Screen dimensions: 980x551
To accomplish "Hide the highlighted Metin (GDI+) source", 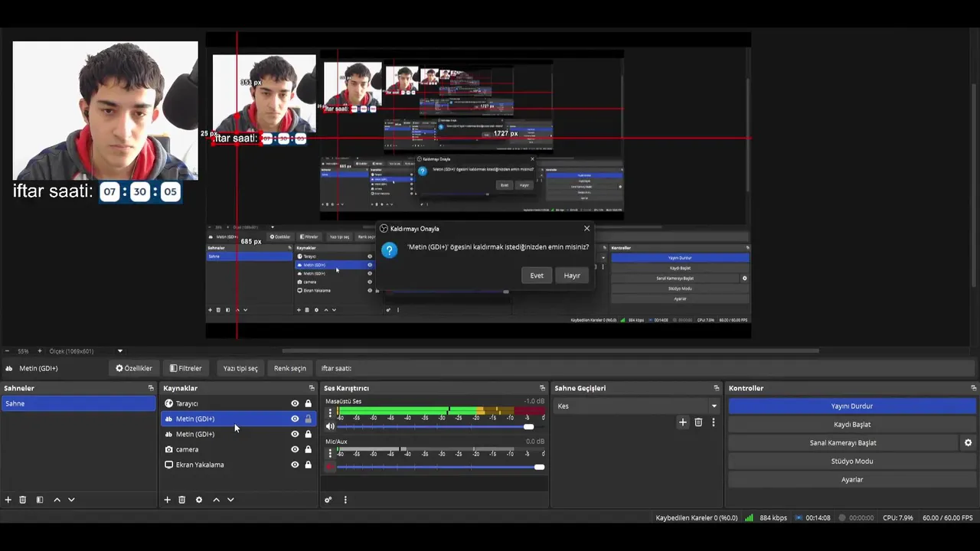I will (x=295, y=419).
